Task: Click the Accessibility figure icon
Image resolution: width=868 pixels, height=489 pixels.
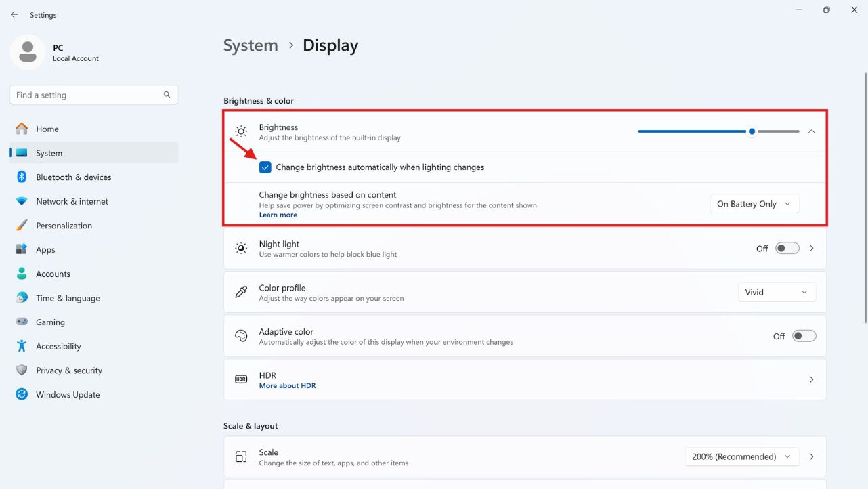Action: click(22, 346)
